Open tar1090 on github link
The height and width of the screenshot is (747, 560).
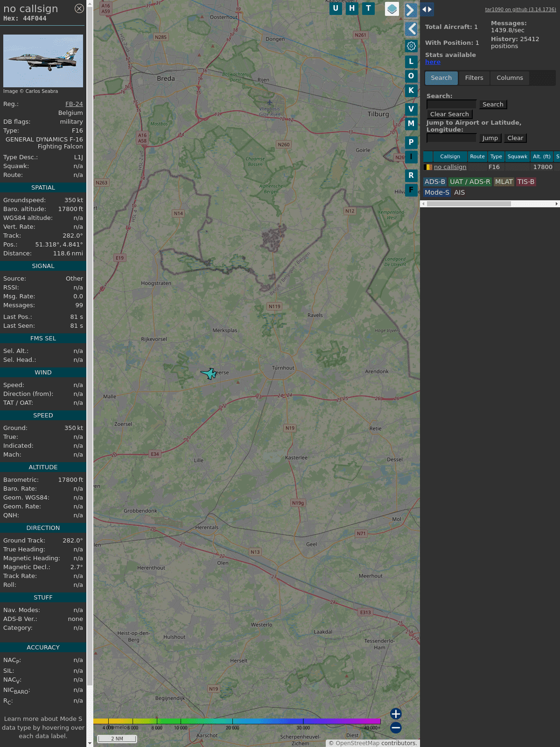click(520, 9)
